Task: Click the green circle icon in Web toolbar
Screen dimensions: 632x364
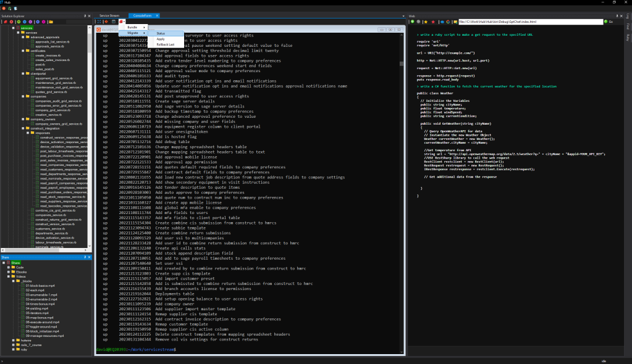Action: (x=412, y=22)
